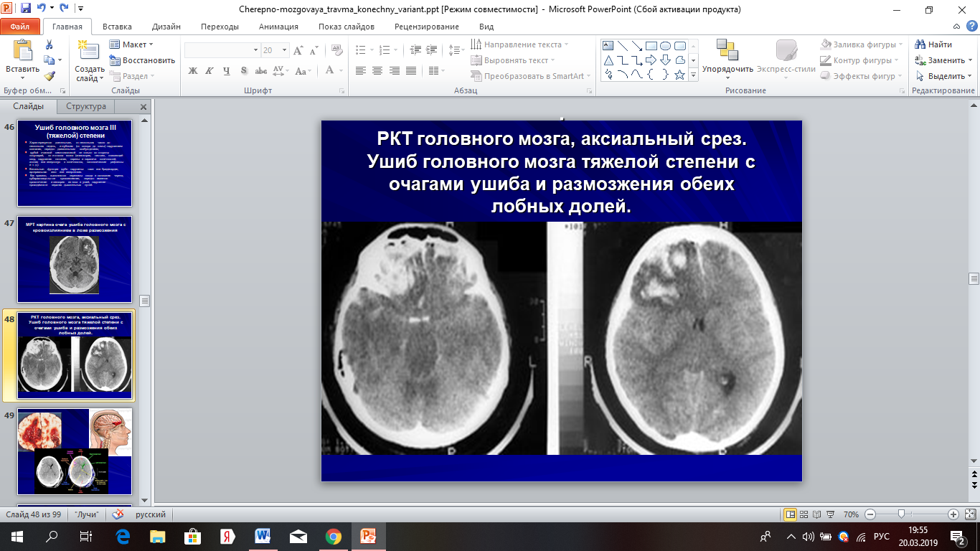Select the straight line shape
Viewport: 980px width, 551px height.
(x=622, y=45)
